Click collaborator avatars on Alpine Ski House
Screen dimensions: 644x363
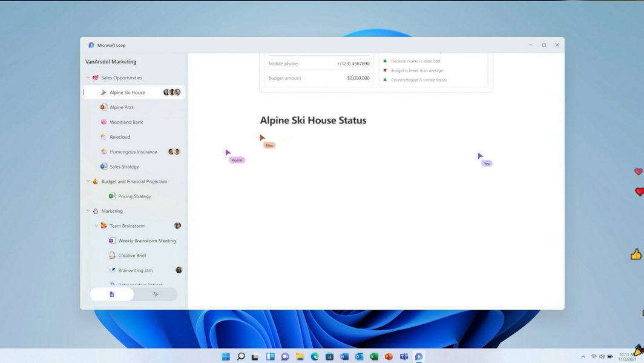click(172, 93)
